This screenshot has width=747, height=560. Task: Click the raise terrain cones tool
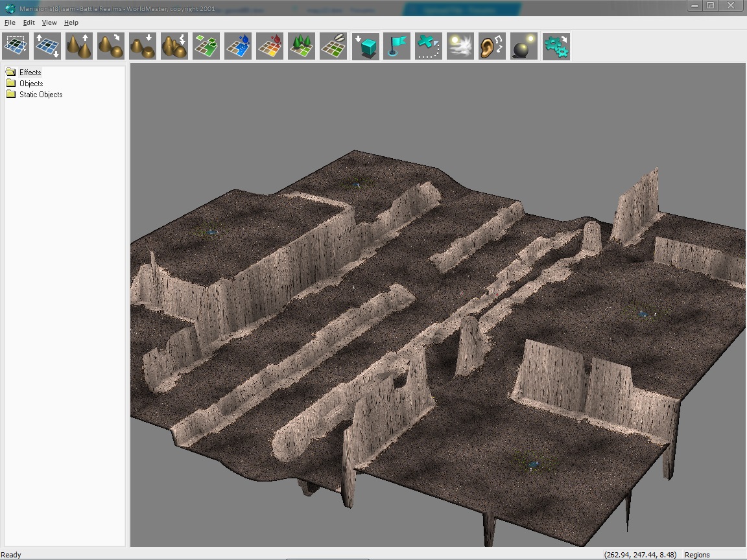click(80, 47)
